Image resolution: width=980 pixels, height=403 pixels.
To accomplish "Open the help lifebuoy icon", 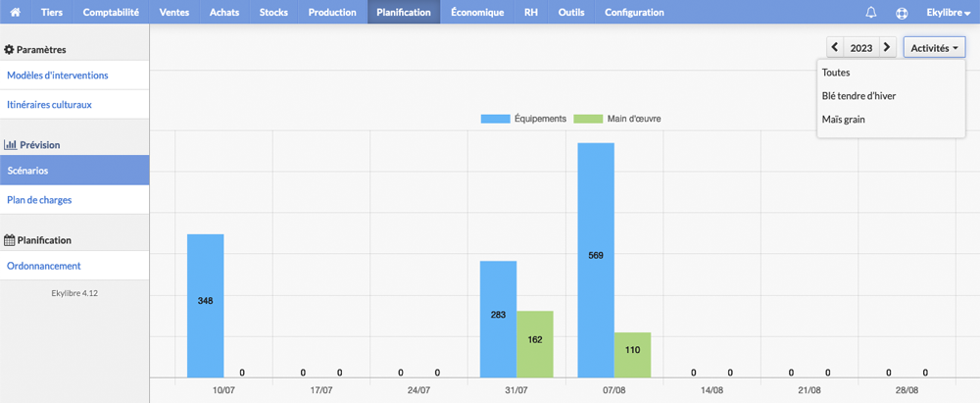I will click(x=902, y=13).
